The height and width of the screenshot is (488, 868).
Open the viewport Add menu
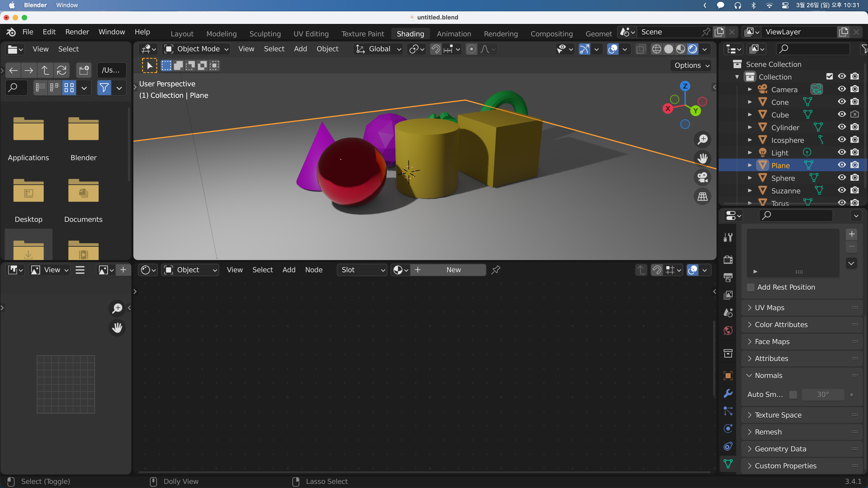[300, 49]
